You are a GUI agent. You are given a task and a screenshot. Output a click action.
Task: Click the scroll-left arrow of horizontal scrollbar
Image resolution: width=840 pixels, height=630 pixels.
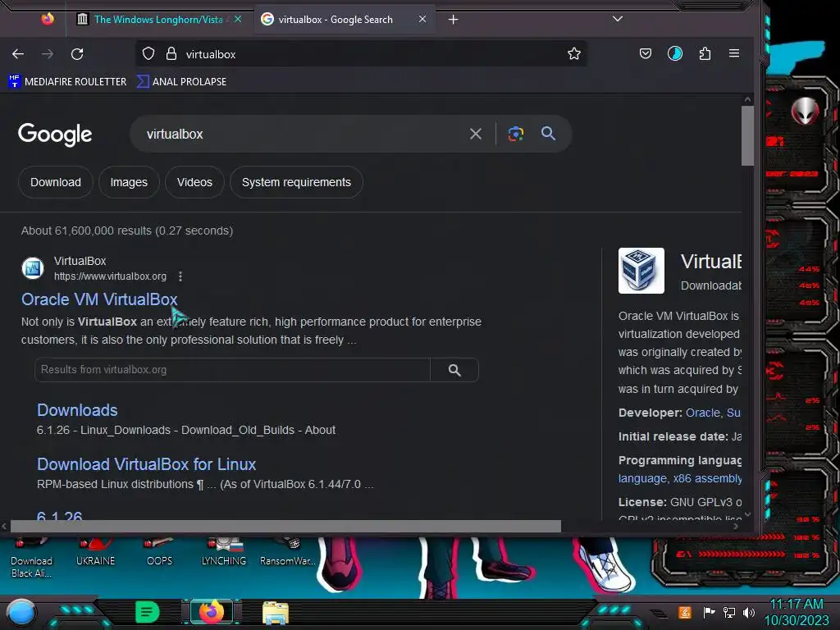pyautogui.click(x=4, y=526)
